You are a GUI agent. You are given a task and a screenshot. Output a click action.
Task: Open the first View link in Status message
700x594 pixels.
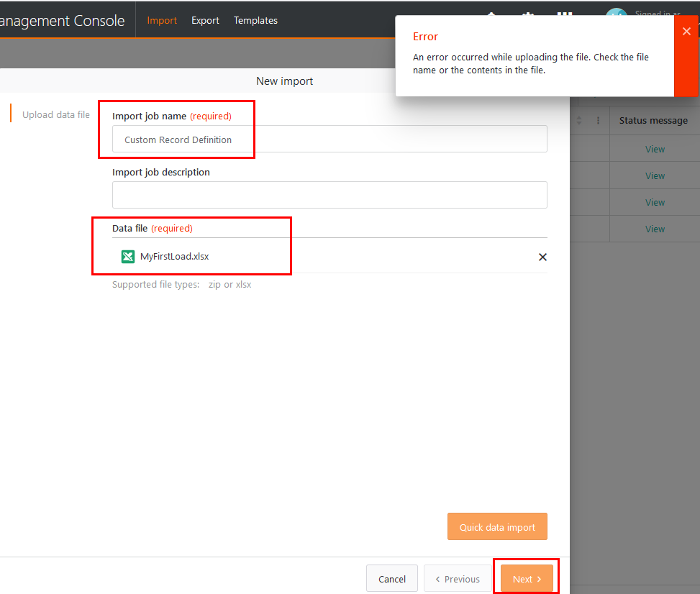point(655,150)
